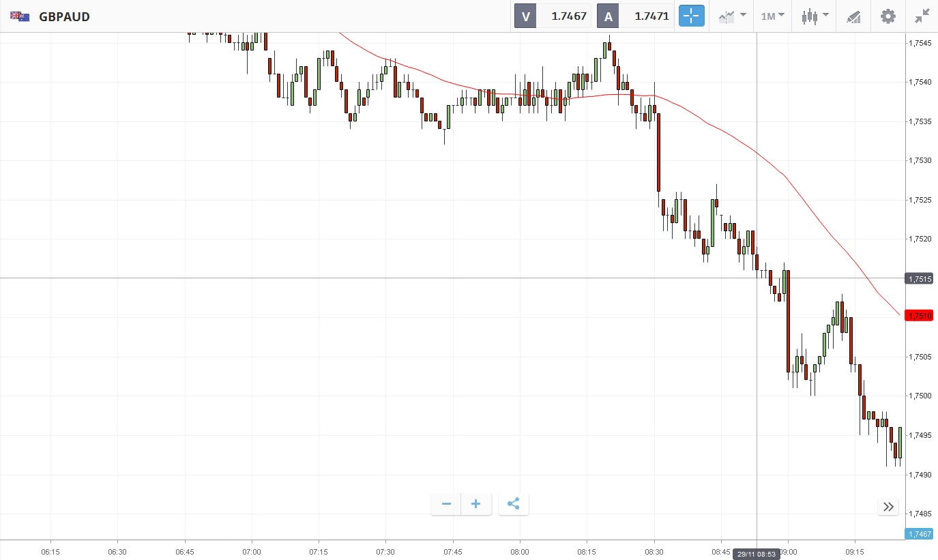Open the drawing tools icon

pyautogui.click(x=853, y=16)
